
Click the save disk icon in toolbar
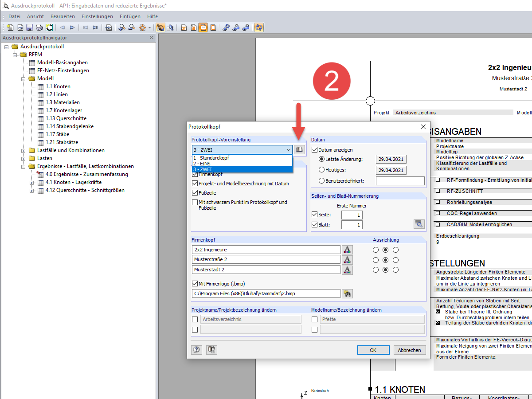tap(30, 27)
